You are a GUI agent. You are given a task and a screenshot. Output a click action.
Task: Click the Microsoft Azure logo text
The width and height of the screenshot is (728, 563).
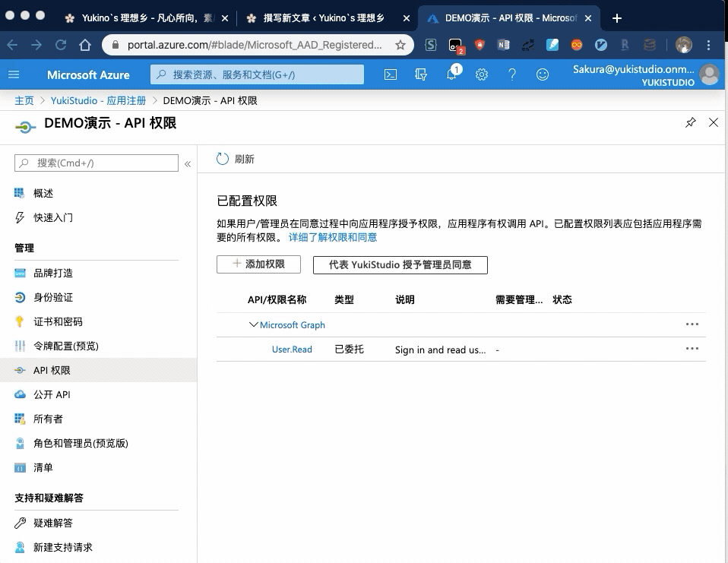coord(88,74)
